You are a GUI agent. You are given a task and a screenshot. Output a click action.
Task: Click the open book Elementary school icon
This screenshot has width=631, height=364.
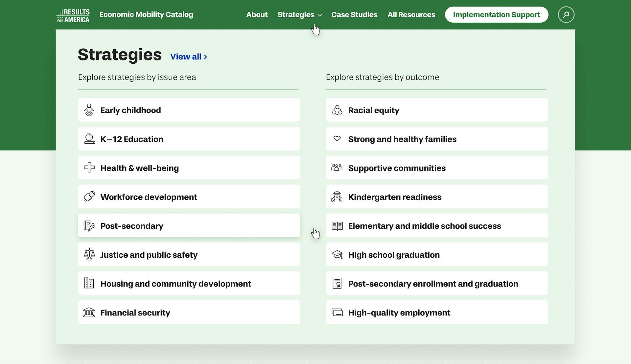point(337,226)
